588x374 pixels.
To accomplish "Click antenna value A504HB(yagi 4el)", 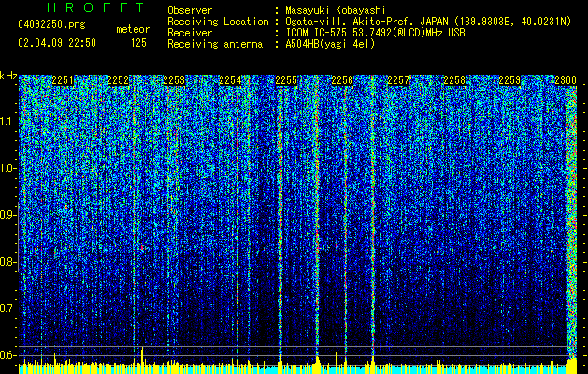I will coord(330,44).
